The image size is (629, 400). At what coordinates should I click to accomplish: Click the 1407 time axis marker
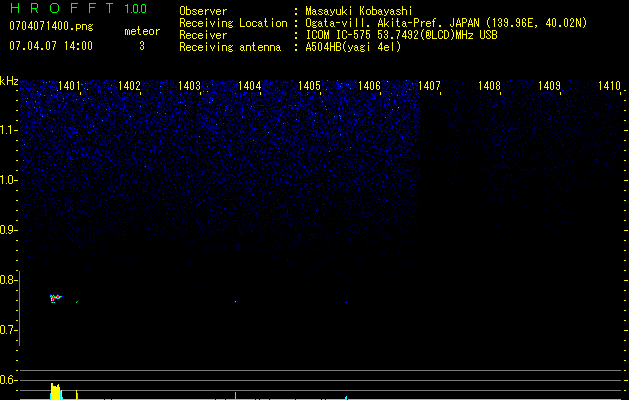[429, 86]
